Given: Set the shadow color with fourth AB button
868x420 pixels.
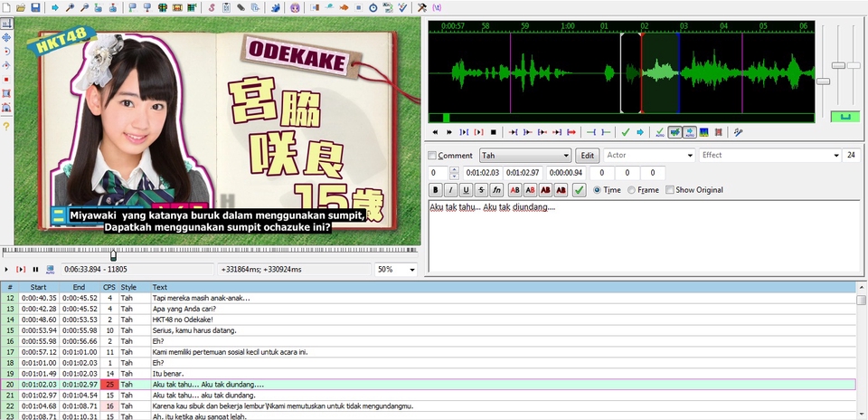Looking at the screenshot, I should pos(561,190).
